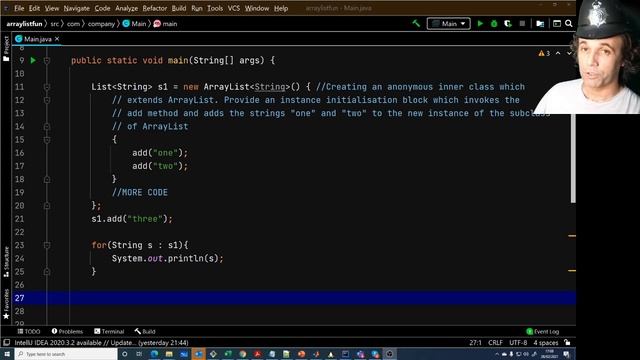This screenshot has height=360, width=640.
Task: Toggle the Project tool window sidebar button
Action: pyautogui.click(x=6, y=48)
